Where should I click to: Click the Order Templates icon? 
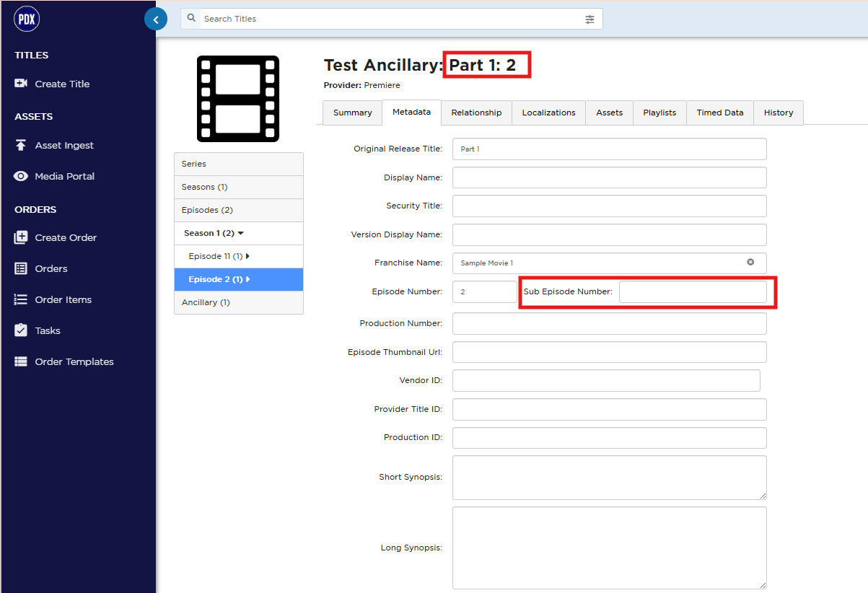click(x=21, y=361)
